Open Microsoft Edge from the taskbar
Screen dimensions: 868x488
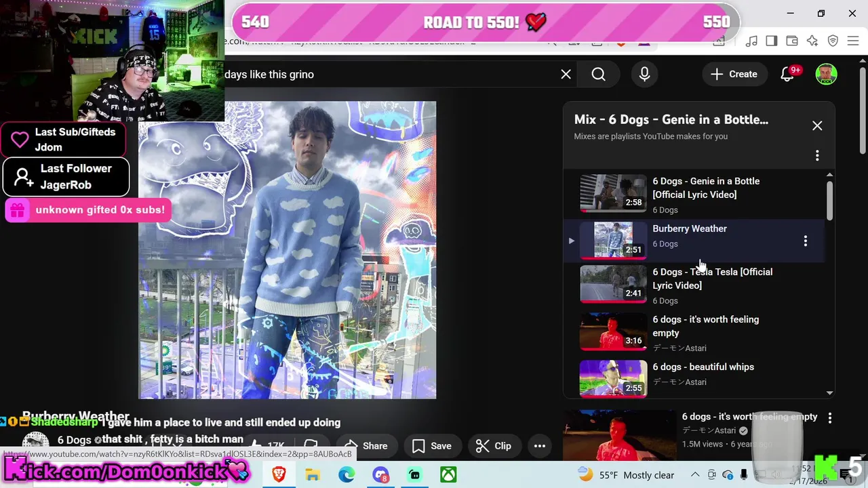click(x=347, y=474)
